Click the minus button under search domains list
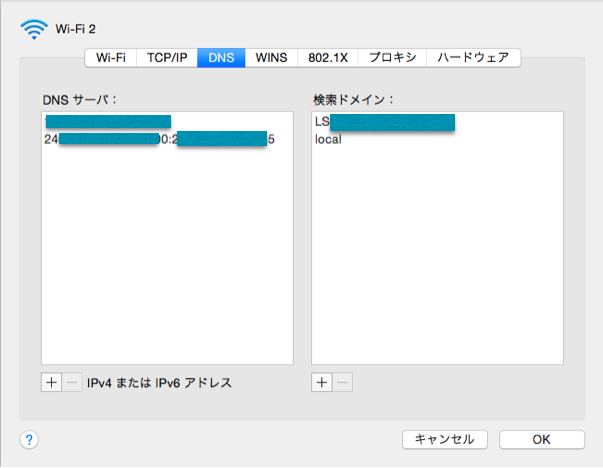This screenshot has height=468, width=603. pyautogui.click(x=340, y=382)
